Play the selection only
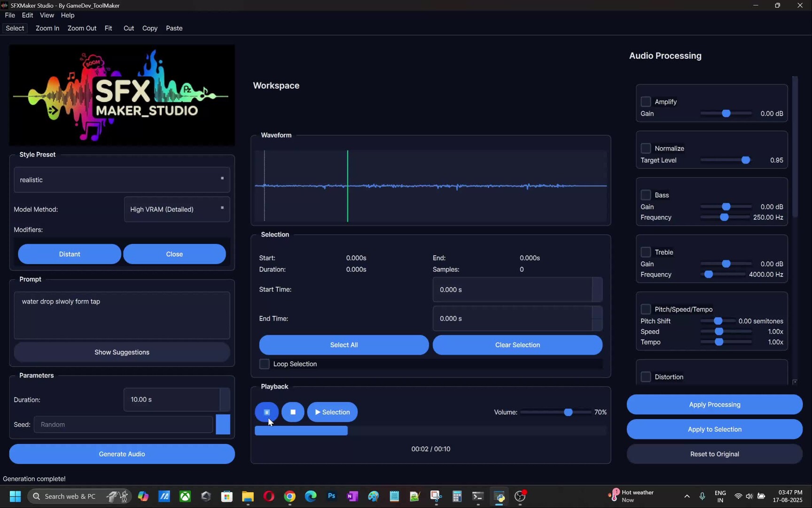The width and height of the screenshot is (812, 508). pos(332,412)
